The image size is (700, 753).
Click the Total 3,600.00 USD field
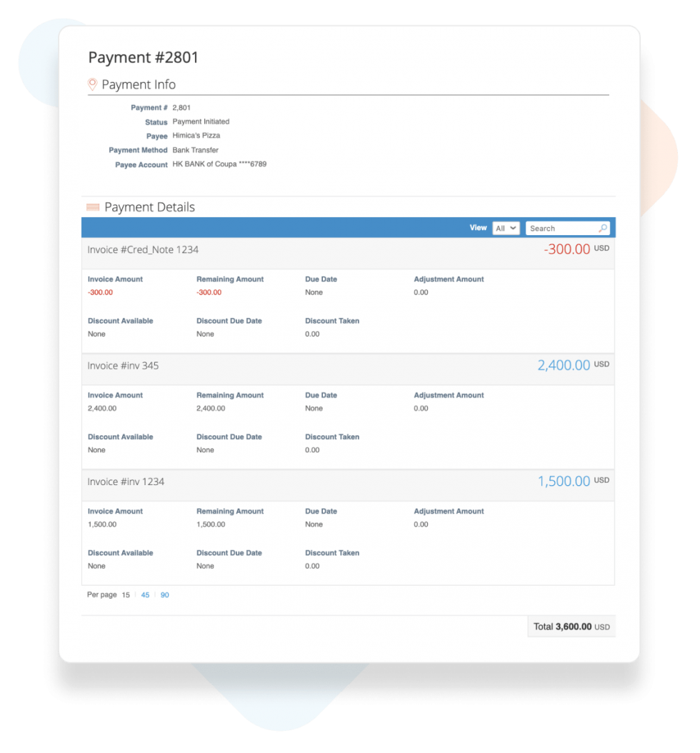(x=571, y=627)
